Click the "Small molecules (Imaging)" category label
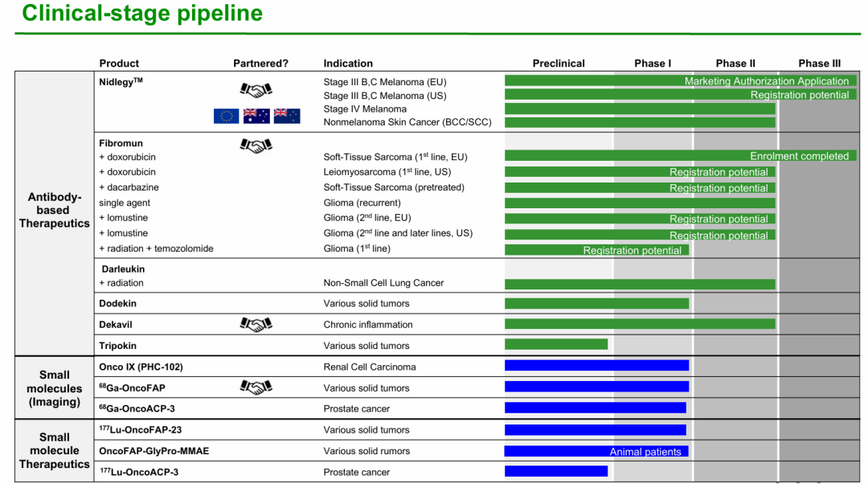Image resolution: width=868 pixels, height=484 pixels. (55, 388)
